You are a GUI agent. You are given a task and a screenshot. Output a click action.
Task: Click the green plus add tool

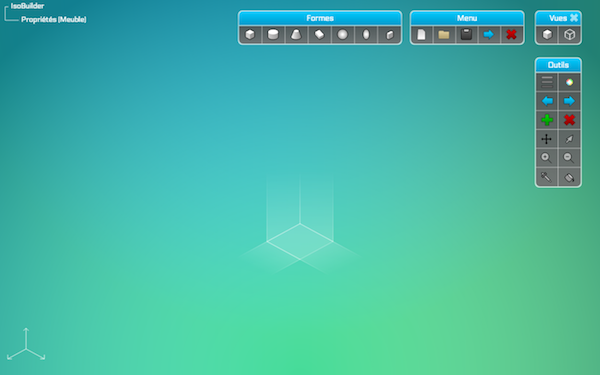[x=547, y=120]
